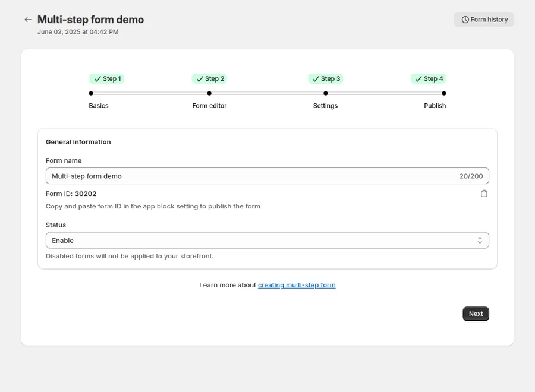Click the Disabled forms helper text
The width and height of the screenshot is (535, 392).
click(x=130, y=256)
